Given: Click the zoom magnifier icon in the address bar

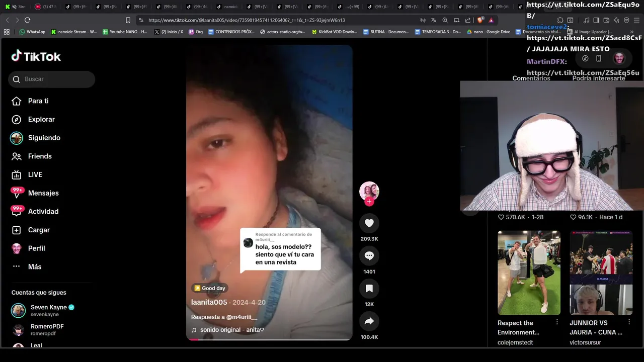Looking at the screenshot, I should pyautogui.click(x=445, y=20).
